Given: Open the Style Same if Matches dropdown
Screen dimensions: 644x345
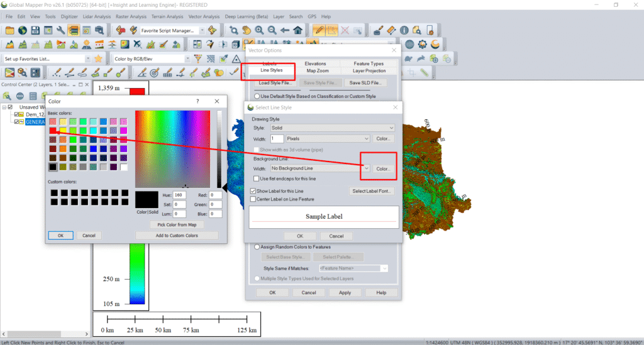Looking at the screenshot, I should click(353, 268).
